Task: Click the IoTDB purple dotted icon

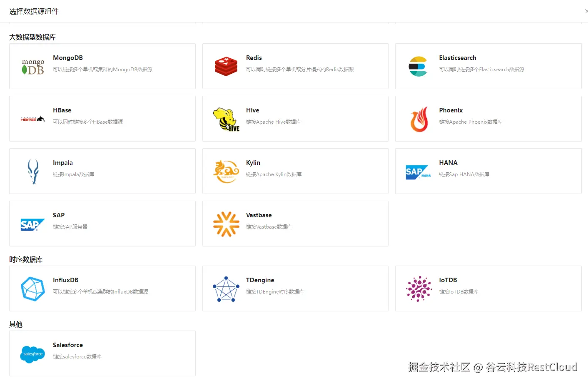Action: [419, 289]
